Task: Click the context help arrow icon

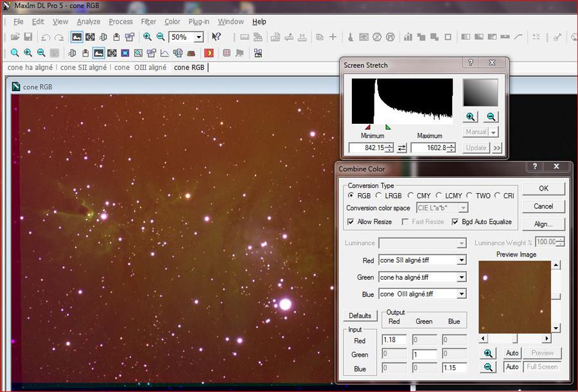Action: click(216, 37)
